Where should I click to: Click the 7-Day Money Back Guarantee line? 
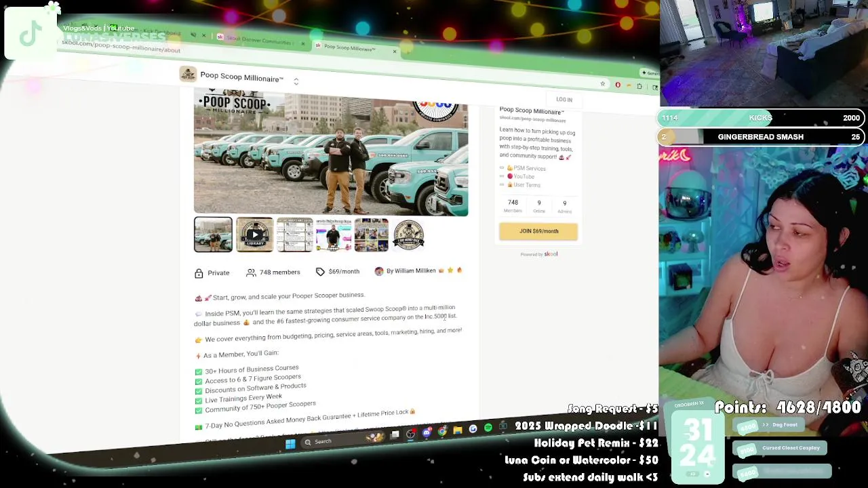point(307,420)
